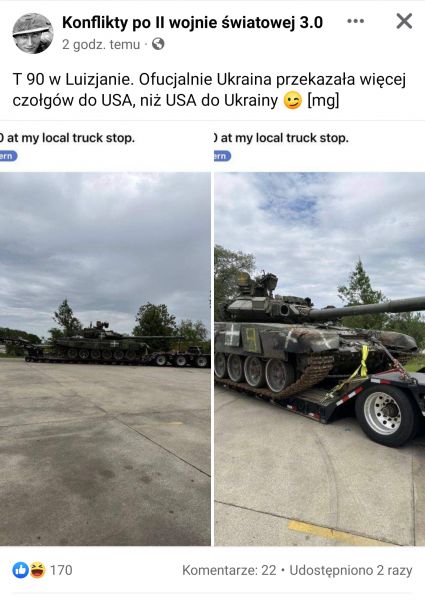
Task: View 'Udostępniono 2 razy' shares list
Action: click(351, 570)
